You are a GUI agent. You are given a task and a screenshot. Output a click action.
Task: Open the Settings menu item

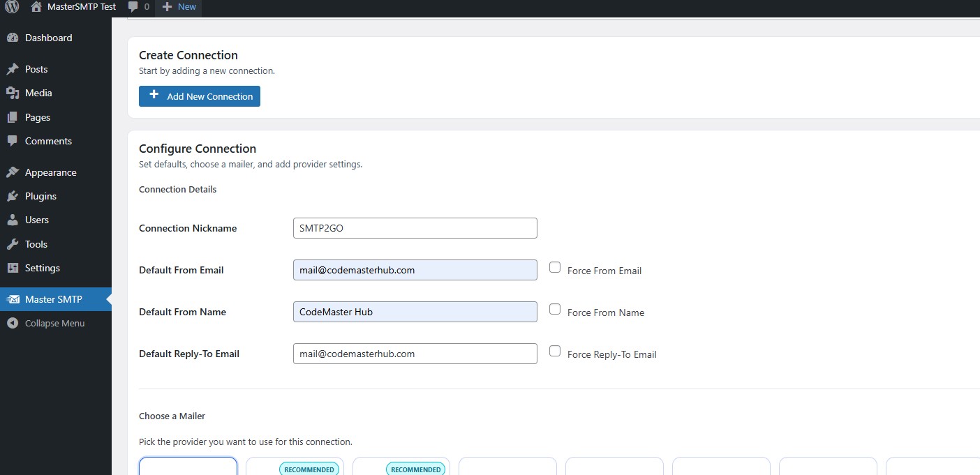click(x=43, y=268)
